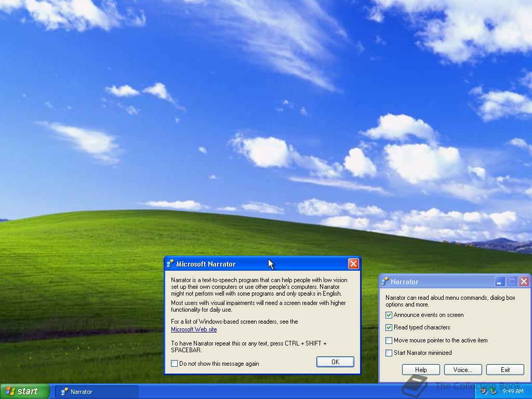Disable 'Read typed characters' option

tap(389, 327)
